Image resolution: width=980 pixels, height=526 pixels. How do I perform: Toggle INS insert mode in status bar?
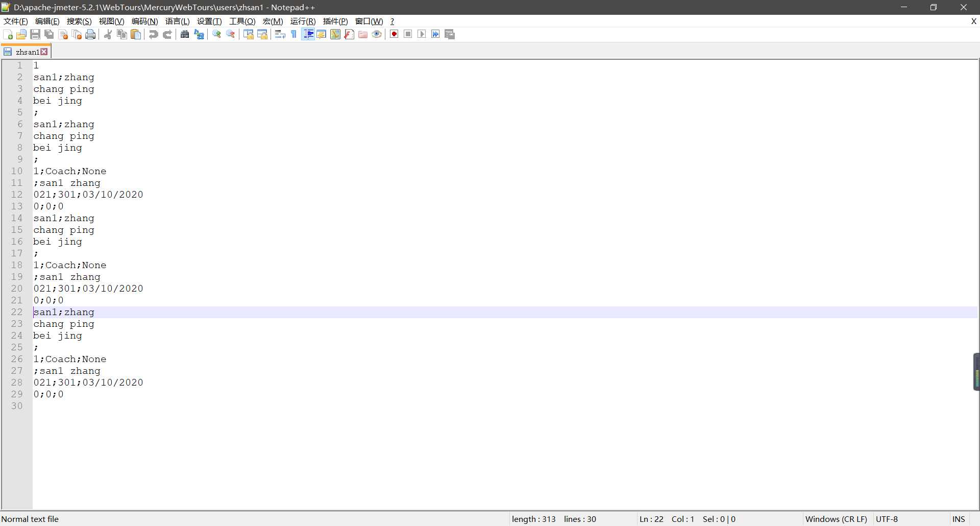(x=959, y=519)
